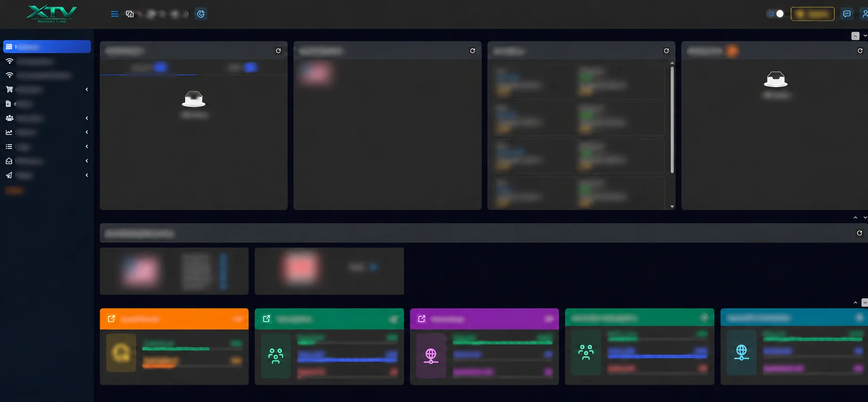Select the active underlined tab in first panel
This screenshot has height=402, width=868.
click(148, 67)
